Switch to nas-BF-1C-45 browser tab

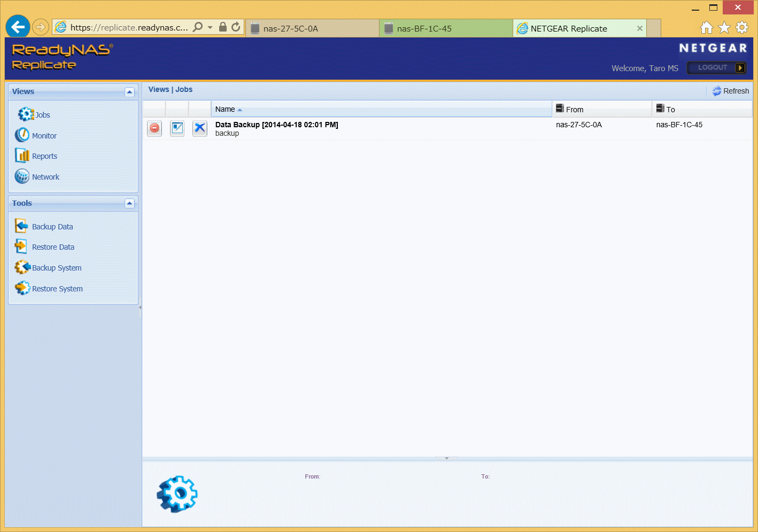445,28
